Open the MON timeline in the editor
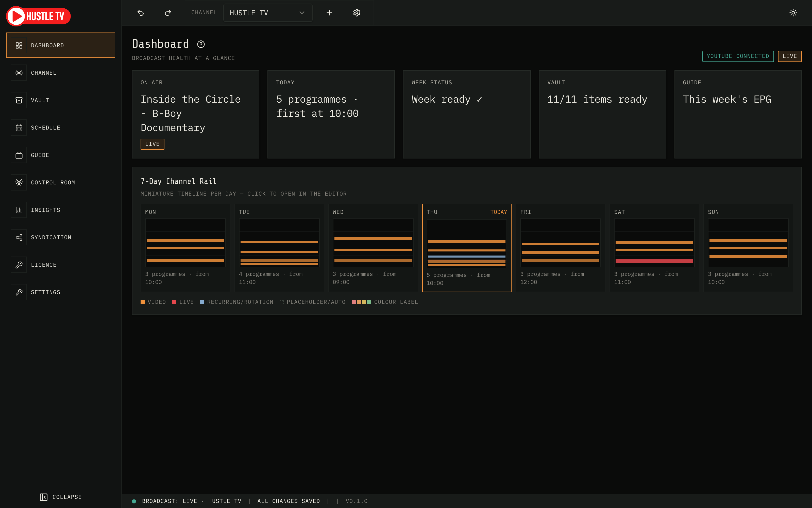Image resolution: width=812 pixels, height=508 pixels. point(185,248)
